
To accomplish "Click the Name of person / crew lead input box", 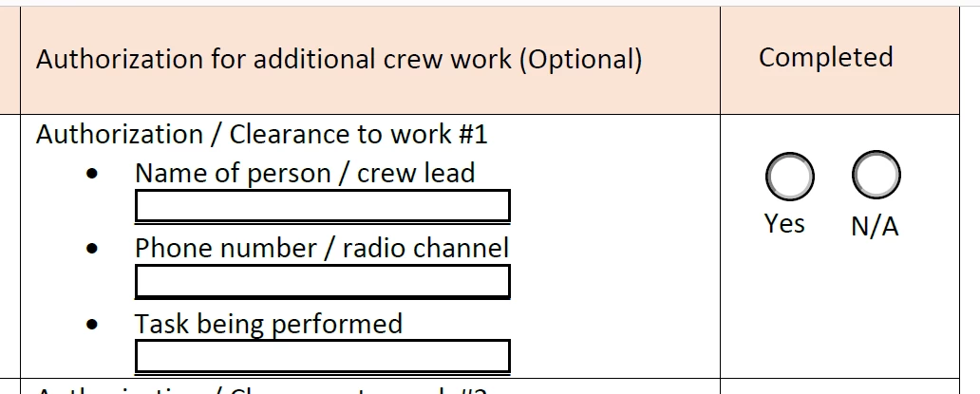I will click(x=323, y=206).
